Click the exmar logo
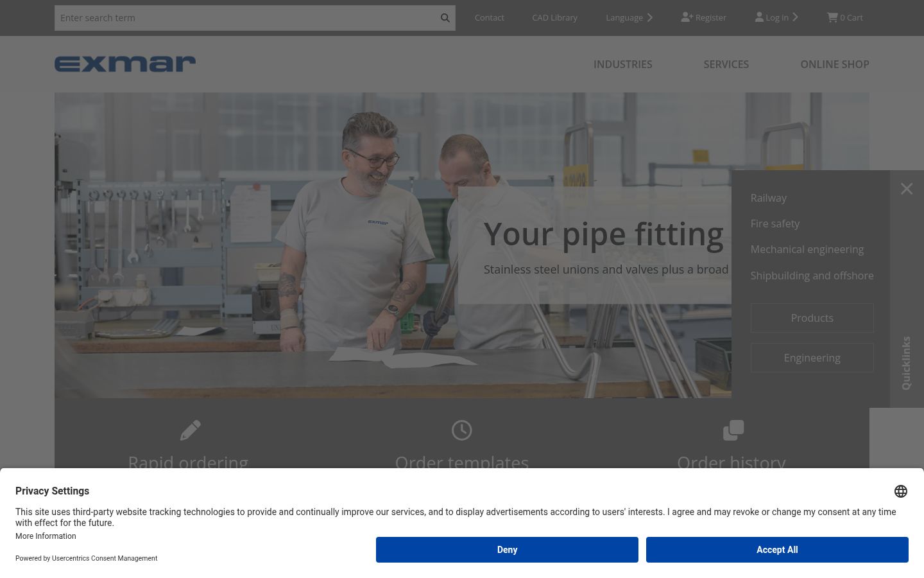Screen dimensions: 924x578 click(x=125, y=64)
